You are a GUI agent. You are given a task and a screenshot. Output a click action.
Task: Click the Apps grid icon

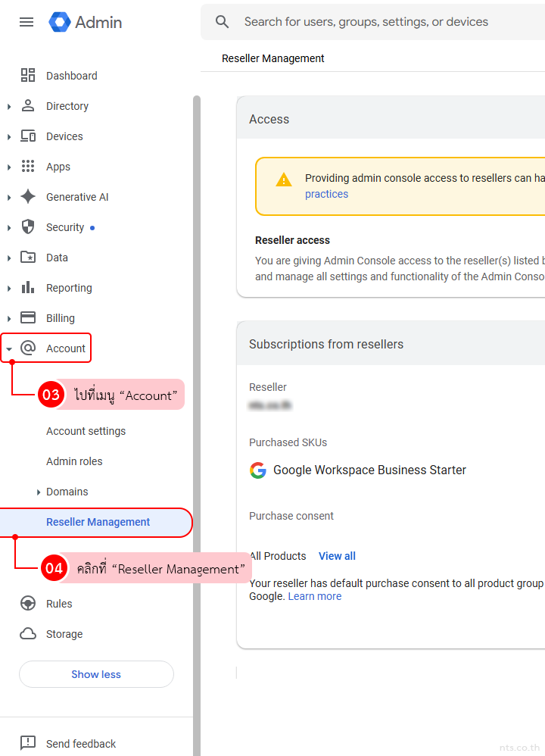[28, 167]
